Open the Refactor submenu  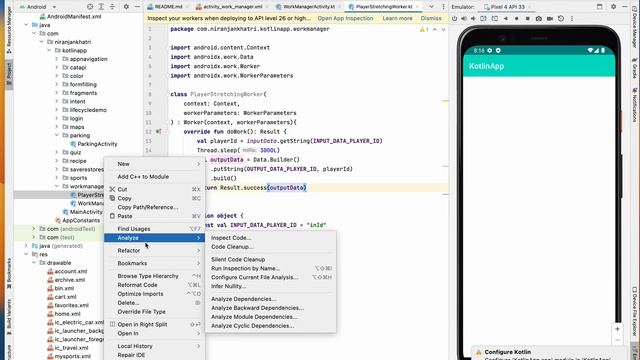154,250
